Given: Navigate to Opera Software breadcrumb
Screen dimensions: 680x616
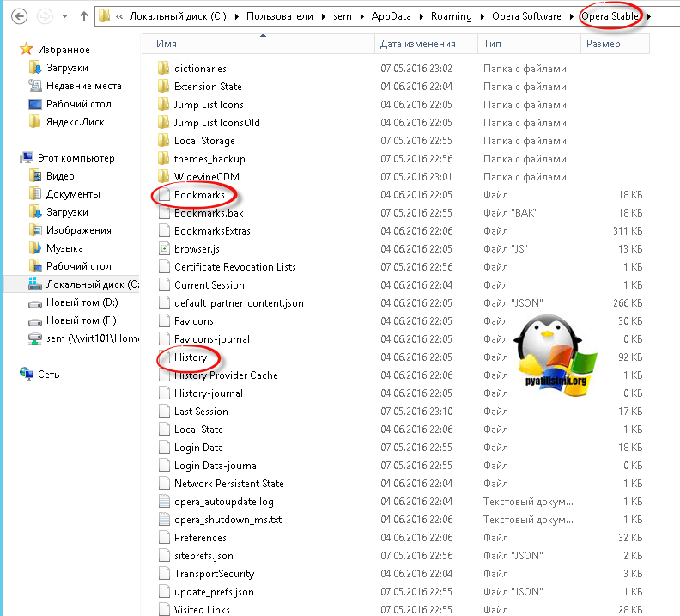Looking at the screenshot, I should point(526,16).
